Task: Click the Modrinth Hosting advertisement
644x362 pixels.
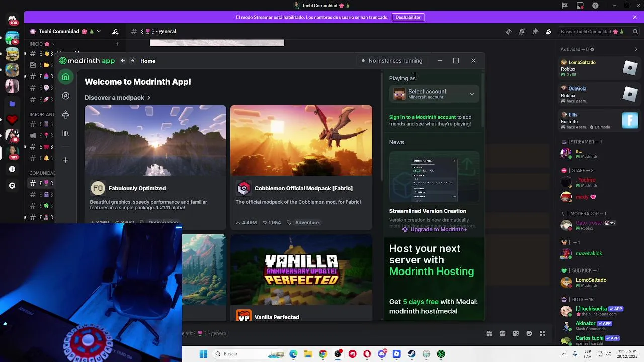Action: tap(434, 280)
